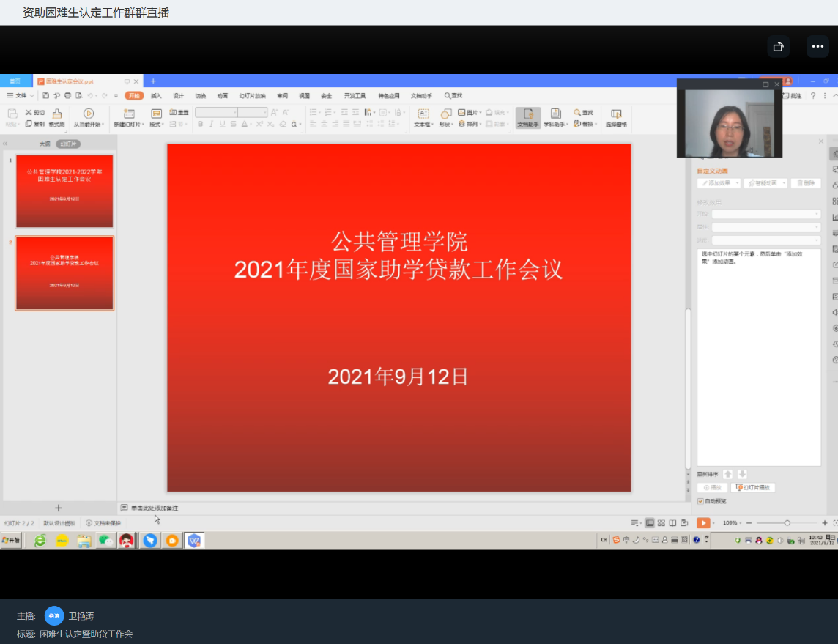Screen dimensions: 838x644
Task: Click the Selection Pane (选择窗格) icon
Action: [x=616, y=114]
